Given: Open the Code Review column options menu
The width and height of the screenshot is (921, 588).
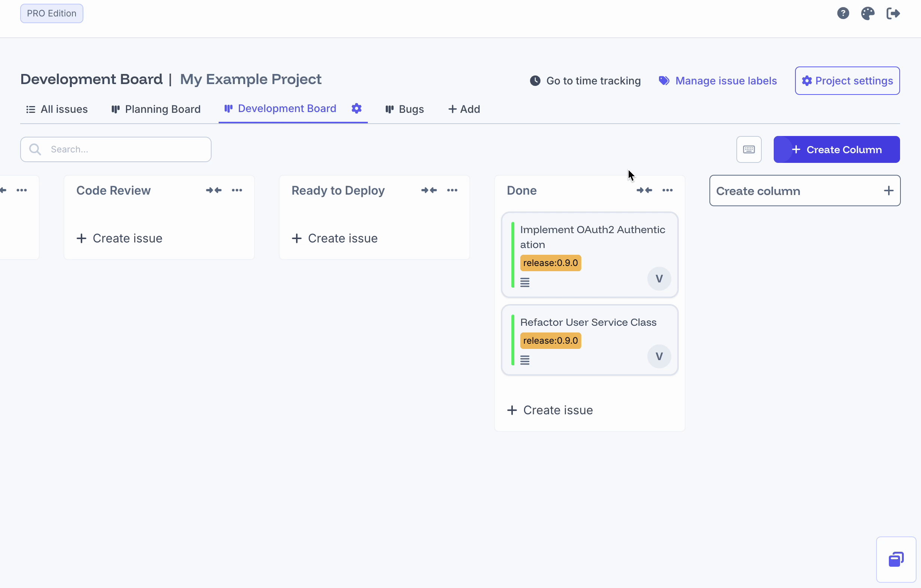Looking at the screenshot, I should pos(237,191).
